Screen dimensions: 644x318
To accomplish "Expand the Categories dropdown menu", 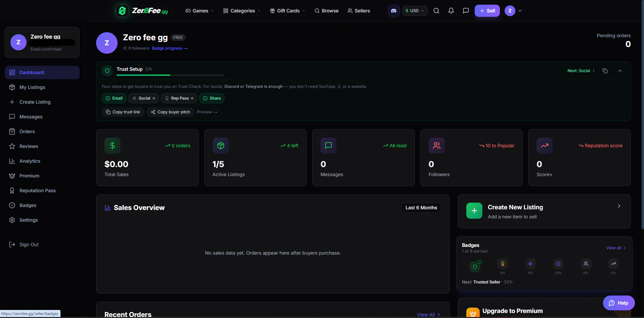I will (242, 11).
